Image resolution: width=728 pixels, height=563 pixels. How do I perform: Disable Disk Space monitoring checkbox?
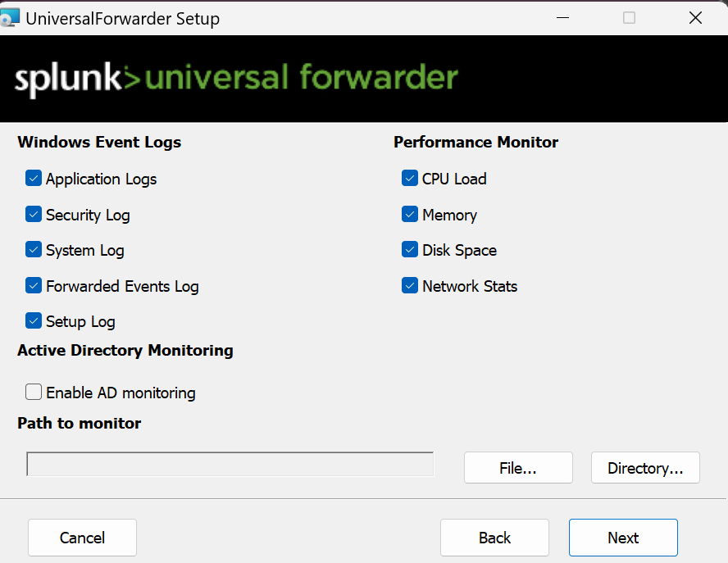pos(410,249)
